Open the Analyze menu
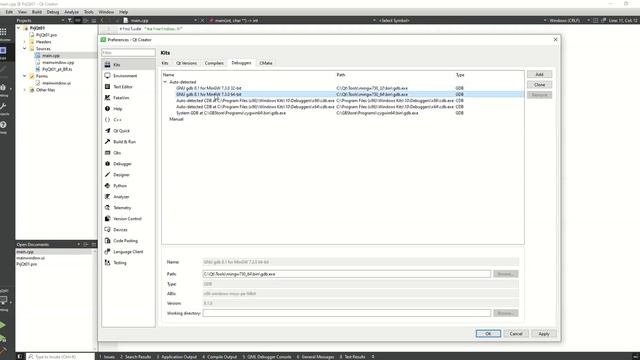Viewport: 640px width, 360px height. [71, 12]
